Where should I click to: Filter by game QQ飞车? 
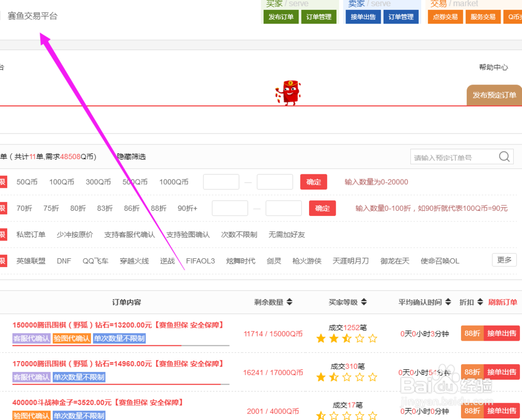tap(96, 261)
